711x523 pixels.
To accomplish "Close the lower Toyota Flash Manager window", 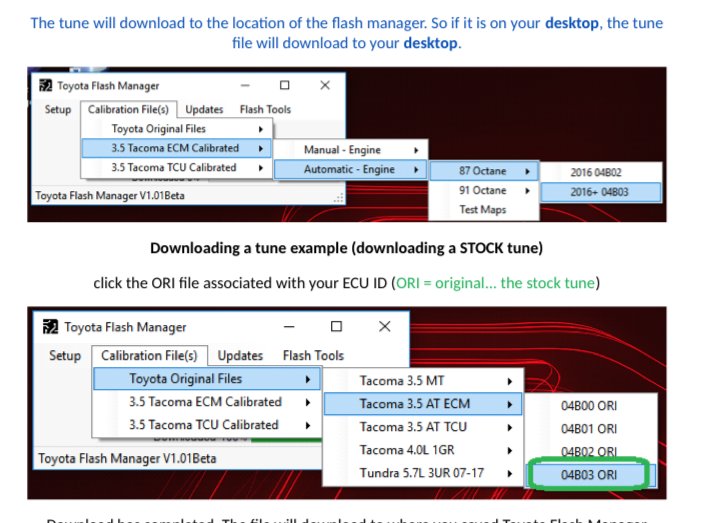I will point(385,327).
